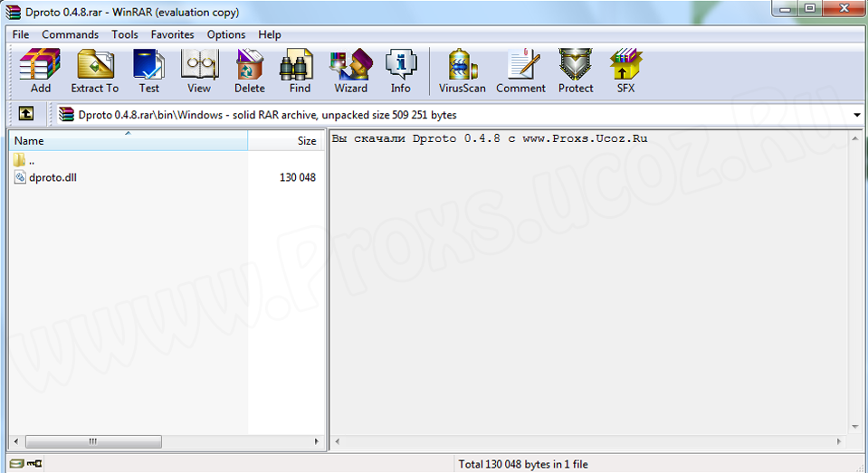Click 'Total 130 048 bytes in 1 file' status
Screen dimensions: 868x473
523,464
